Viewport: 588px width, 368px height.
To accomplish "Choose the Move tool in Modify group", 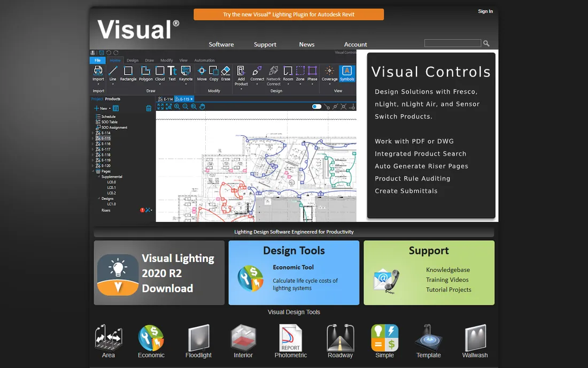I will 202,74.
